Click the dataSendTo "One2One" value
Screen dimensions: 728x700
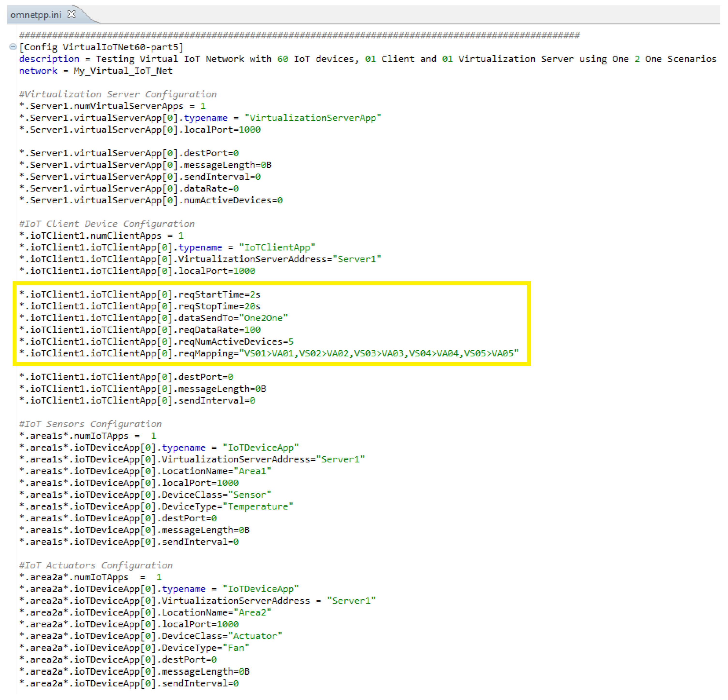(263, 318)
